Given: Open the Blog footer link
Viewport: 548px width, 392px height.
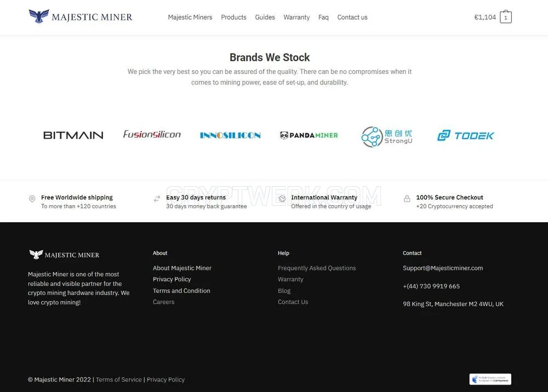Looking at the screenshot, I should click(x=284, y=291).
